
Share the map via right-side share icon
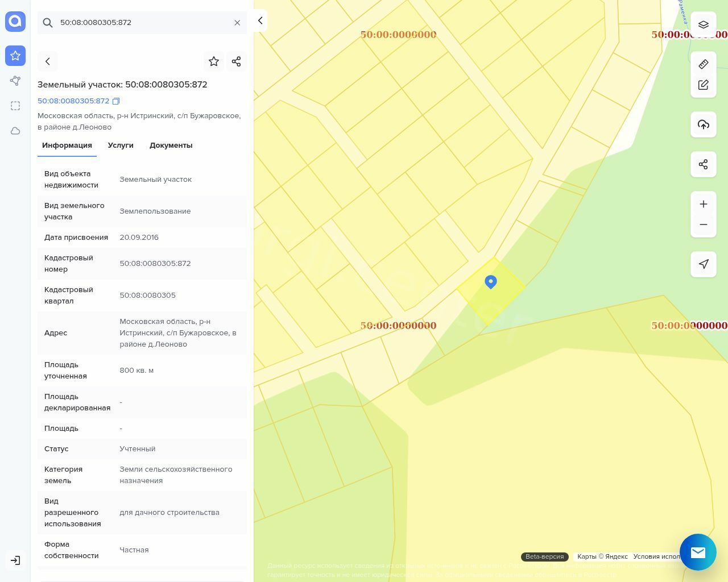[x=703, y=164]
